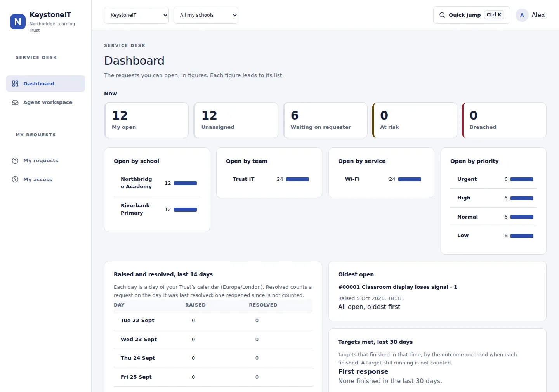Click the Dashboard grid icon in sidebar
Screen dimensions: 559x392
tap(15, 83)
